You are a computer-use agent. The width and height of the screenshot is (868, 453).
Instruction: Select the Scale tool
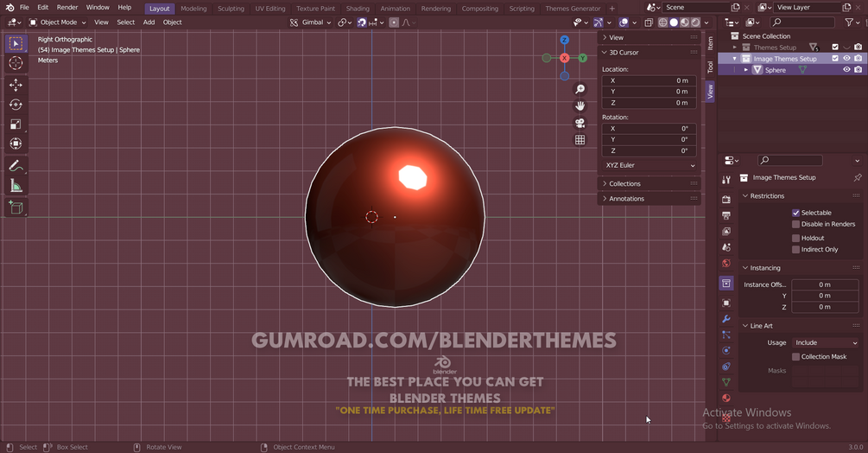coord(16,124)
